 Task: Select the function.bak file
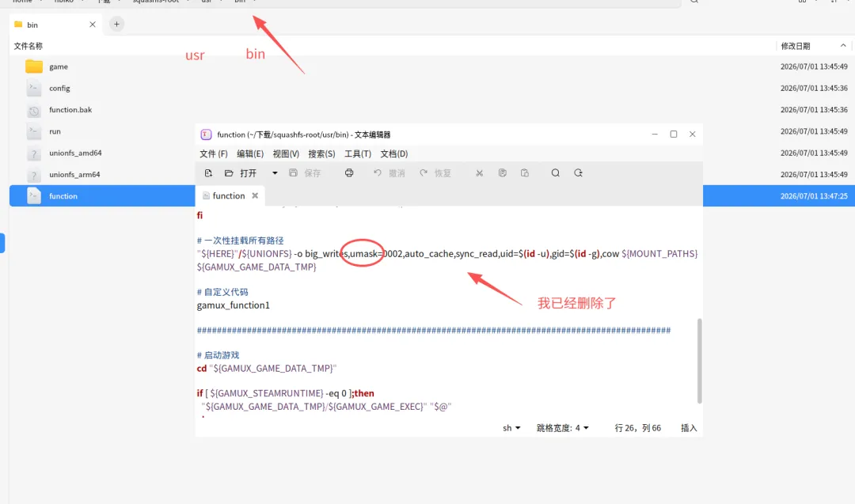[x=70, y=109]
